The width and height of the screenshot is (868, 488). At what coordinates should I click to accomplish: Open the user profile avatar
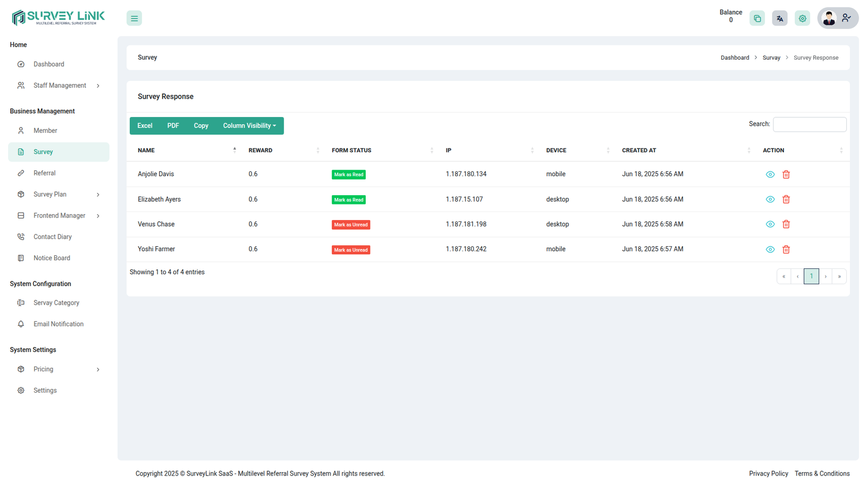tap(829, 18)
